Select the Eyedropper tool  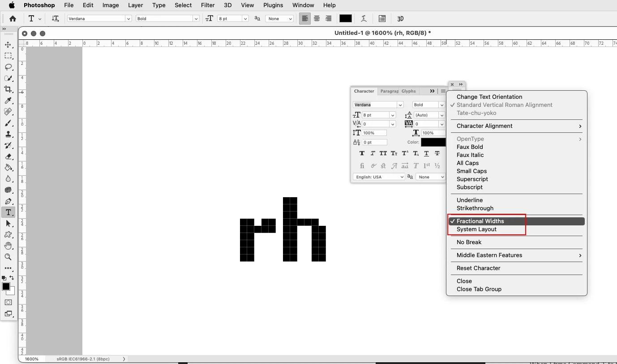click(x=8, y=101)
